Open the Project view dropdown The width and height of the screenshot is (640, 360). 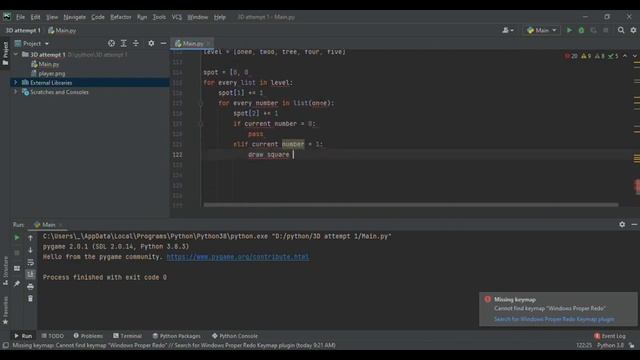click(32, 43)
